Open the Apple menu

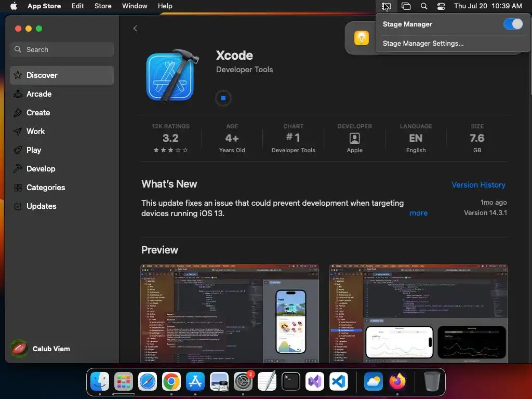(14, 6)
